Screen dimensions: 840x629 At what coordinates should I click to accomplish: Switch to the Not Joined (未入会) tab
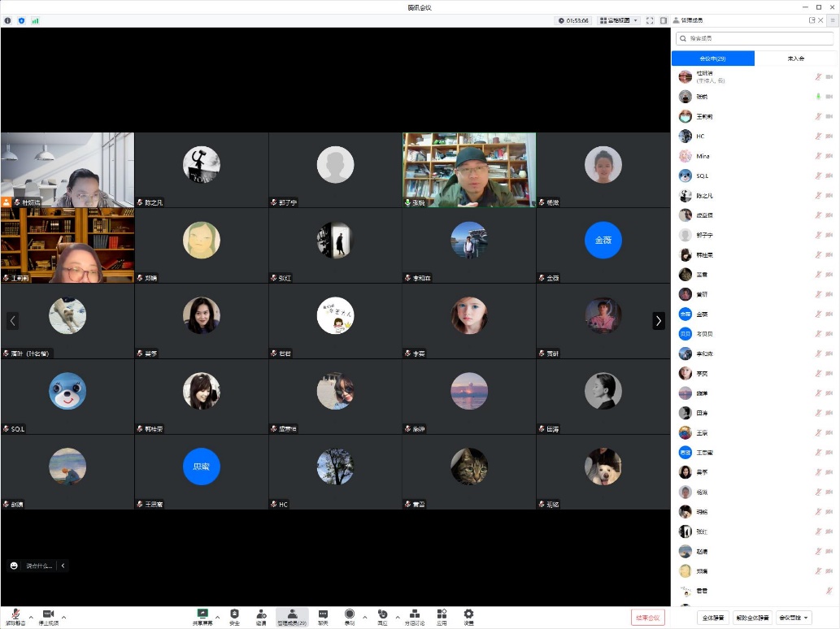(x=795, y=59)
